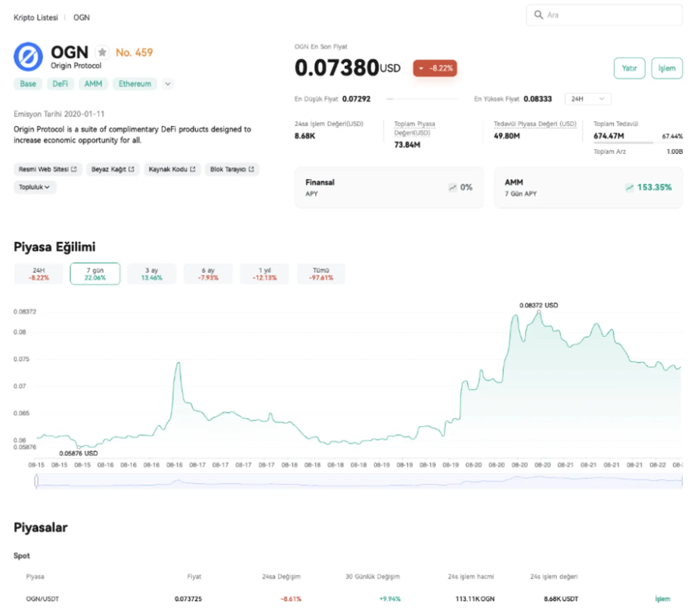Viewport: 692px width, 616px height.
Task: Open the 24H price range dropdown
Action: point(587,99)
